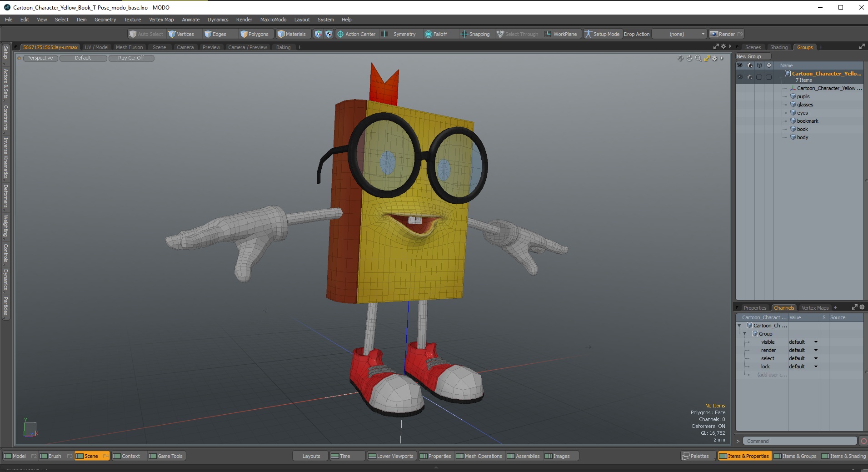Select the glasses mesh icon in Groups
This screenshot has height=472, width=868.
[x=793, y=105]
